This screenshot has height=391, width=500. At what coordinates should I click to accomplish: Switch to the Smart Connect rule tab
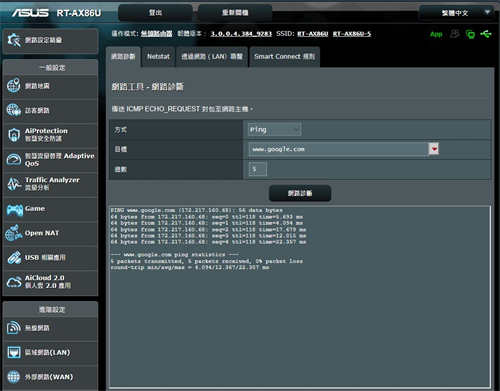284,57
